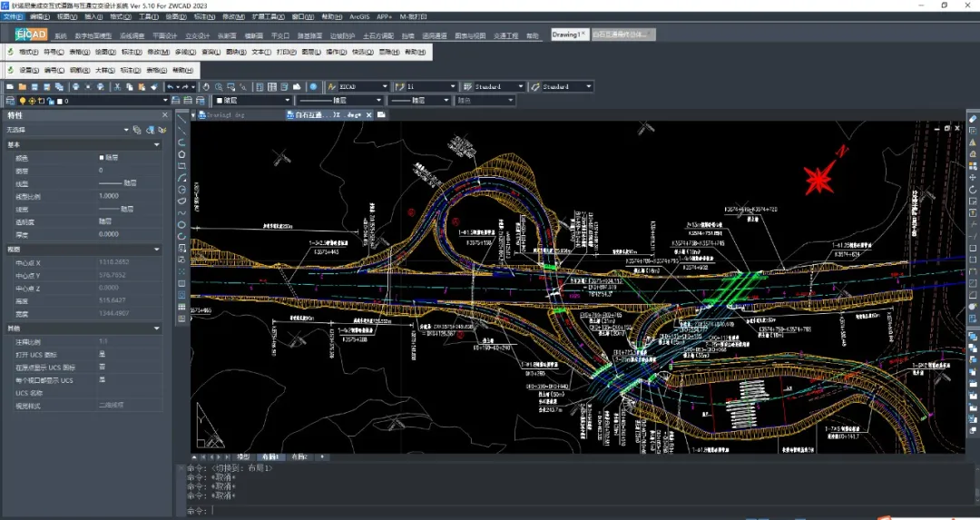This screenshot has width=980, height=520.
Task: Open the EICAD text style dropdown
Action: click(384, 87)
